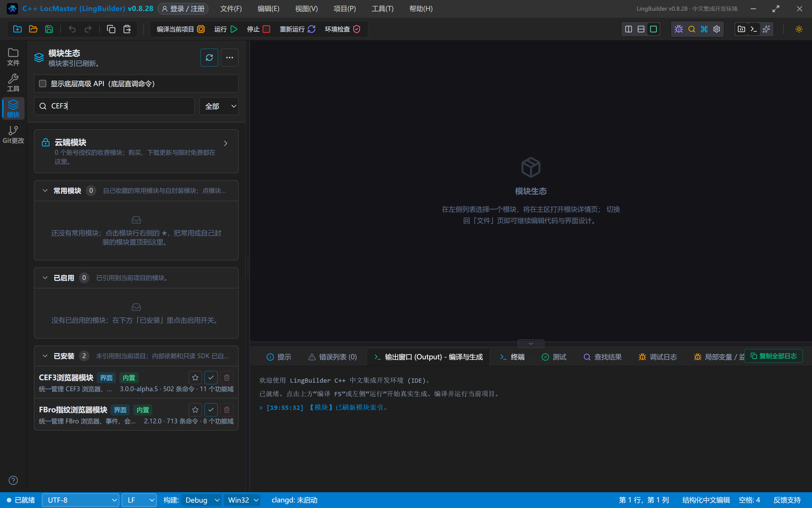Screen dimensions: 812x508
Task: Open the command shortcut icon
Action: click(704, 29)
